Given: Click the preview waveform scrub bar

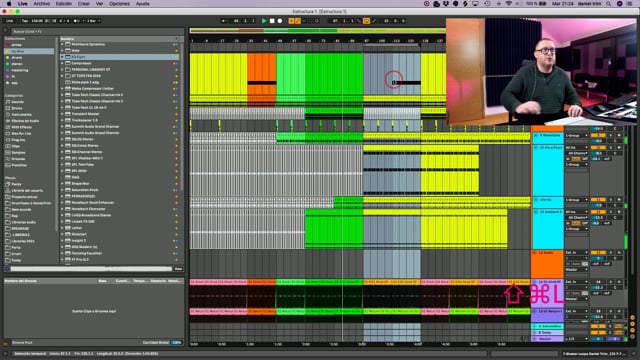Looking at the screenshot, I should pyautogui.click(x=91, y=269).
